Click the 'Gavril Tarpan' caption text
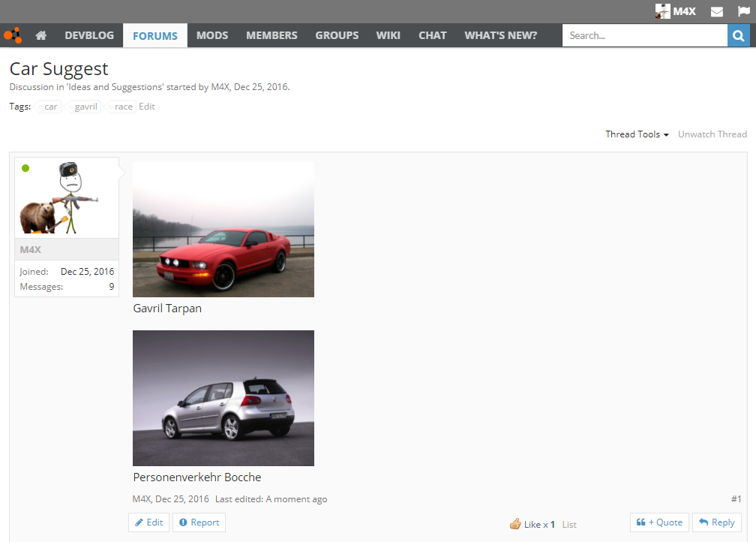Screen dimensions: 756x542 click(167, 309)
